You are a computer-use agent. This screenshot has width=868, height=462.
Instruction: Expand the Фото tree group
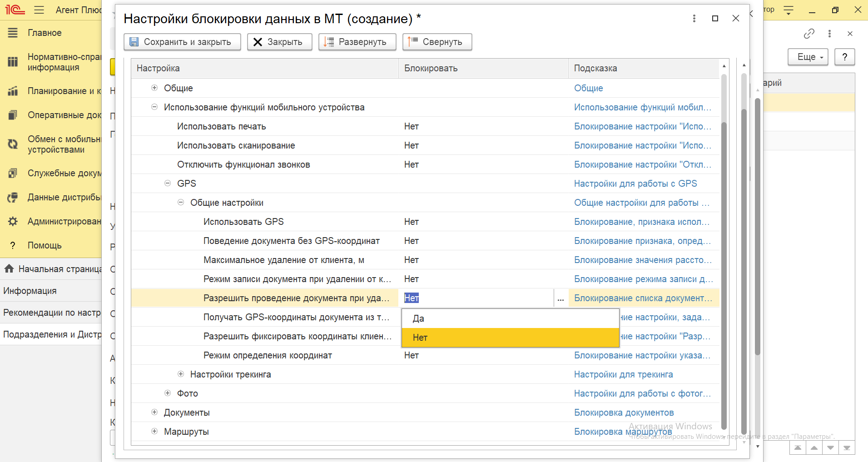[168, 393]
